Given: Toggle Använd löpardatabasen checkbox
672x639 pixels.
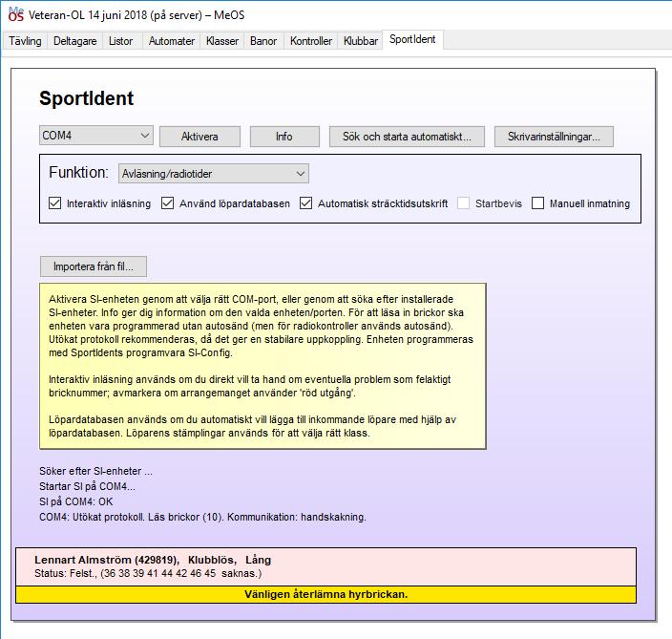Looking at the screenshot, I should pyautogui.click(x=168, y=203).
